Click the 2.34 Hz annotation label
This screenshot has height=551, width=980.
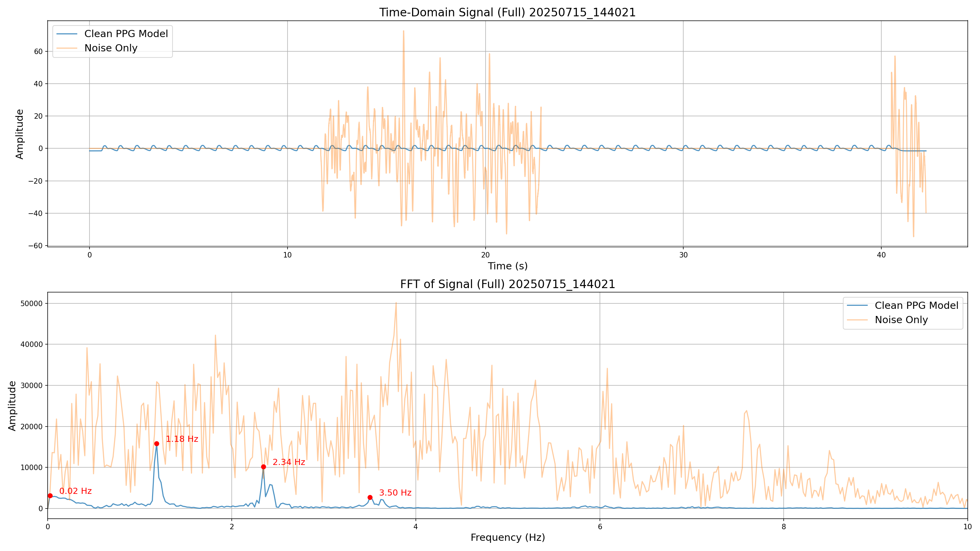tap(289, 462)
